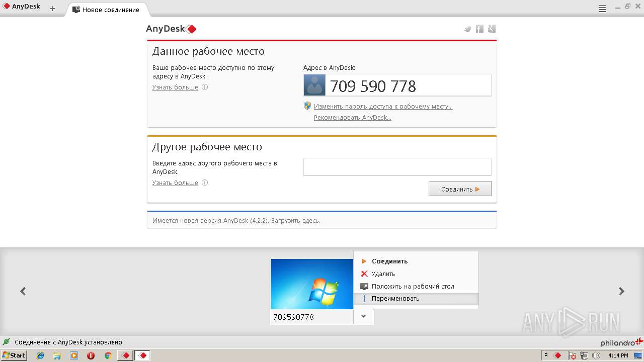The image size is (644, 362).
Task: Open the Facebook share icon
Action: 479,29
